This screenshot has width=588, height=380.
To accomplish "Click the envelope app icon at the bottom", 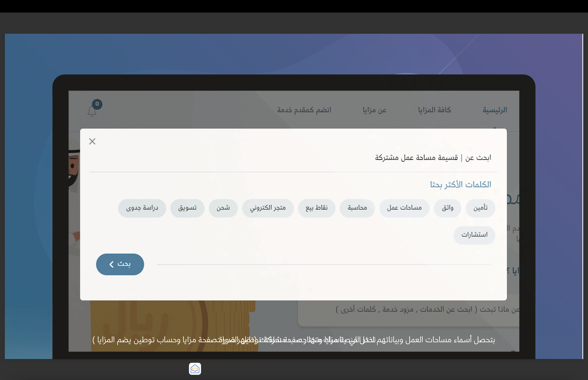I will [195, 369].
